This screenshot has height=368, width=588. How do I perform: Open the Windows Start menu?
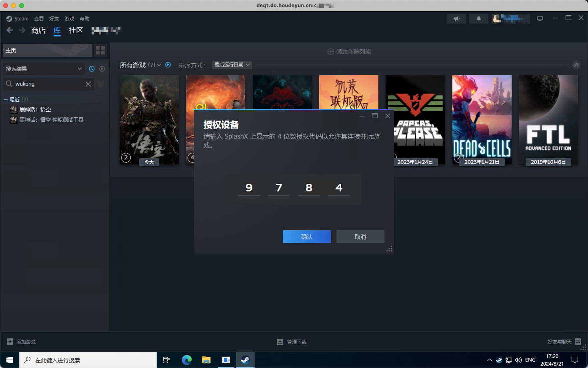tap(10, 360)
